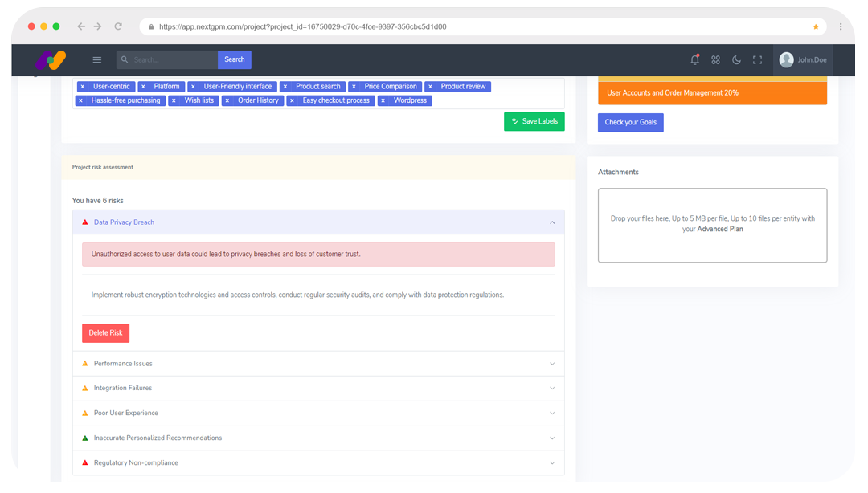This screenshot has width=868, height=493.
Task: Click the Data Privacy Breach title
Action: 124,222
